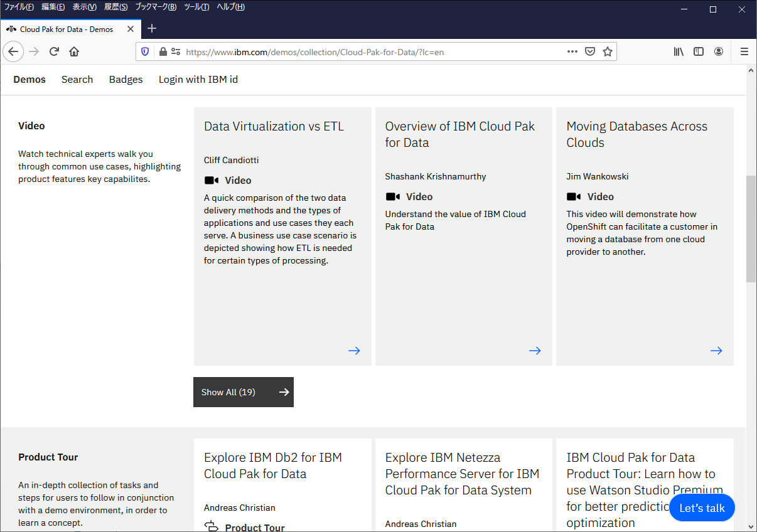Click Show All (19) videos button
The height and width of the screenshot is (532, 757).
click(x=244, y=392)
